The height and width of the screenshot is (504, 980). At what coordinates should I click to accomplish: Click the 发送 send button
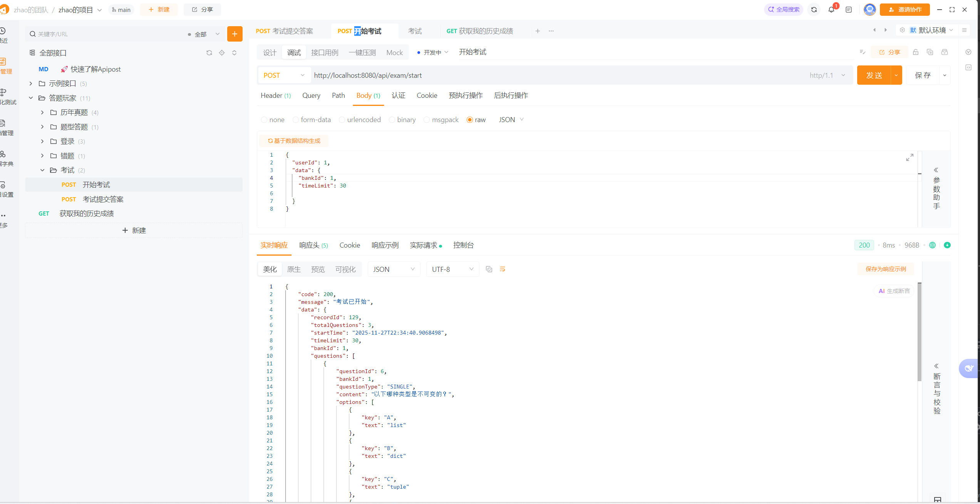[x=874, y=75]
